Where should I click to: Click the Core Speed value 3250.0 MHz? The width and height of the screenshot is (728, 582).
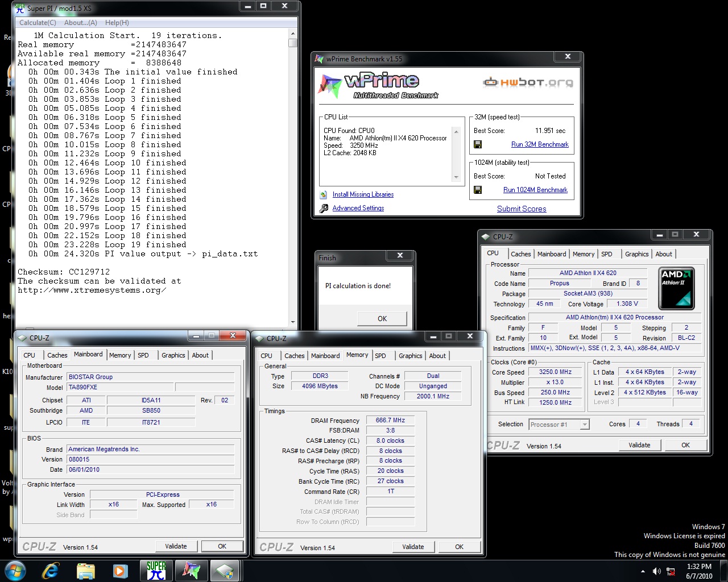(556, 372)
